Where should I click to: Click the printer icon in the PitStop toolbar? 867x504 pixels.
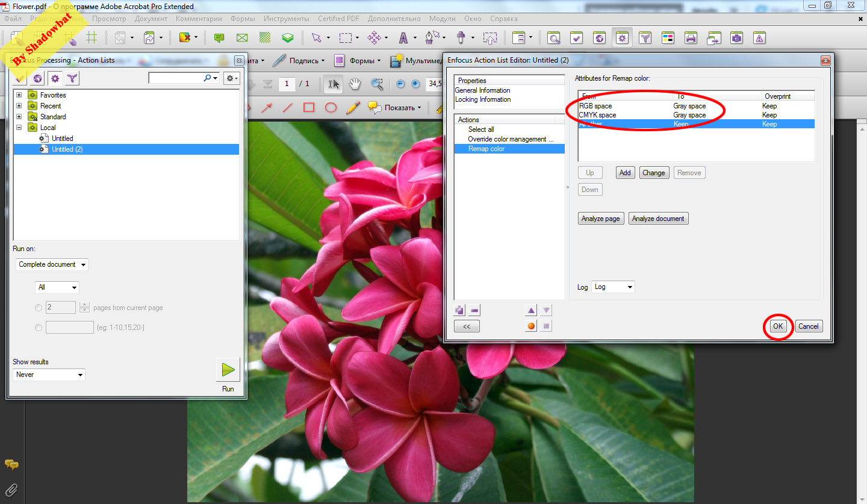point(691,38)
